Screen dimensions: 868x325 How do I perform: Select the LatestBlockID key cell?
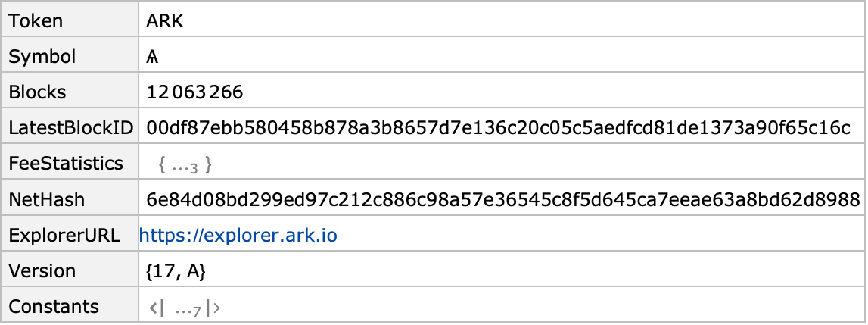pyautogui.click(x=70, y=127)
